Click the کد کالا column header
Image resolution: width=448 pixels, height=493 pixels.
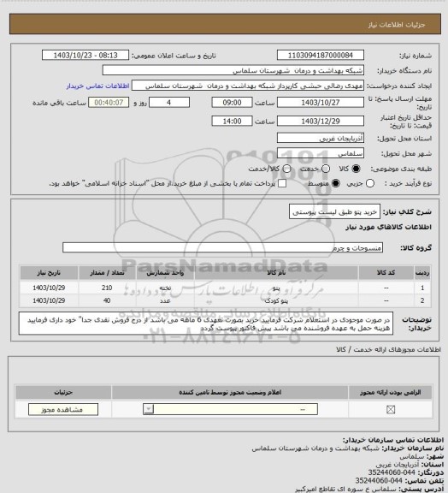click(x=386, y=273)
